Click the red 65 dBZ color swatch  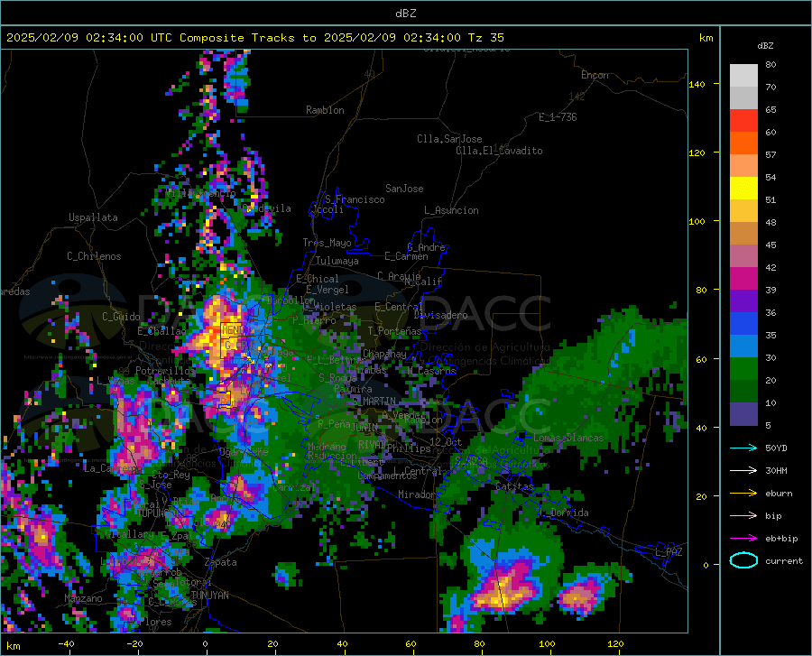click(x=743, y=121)
